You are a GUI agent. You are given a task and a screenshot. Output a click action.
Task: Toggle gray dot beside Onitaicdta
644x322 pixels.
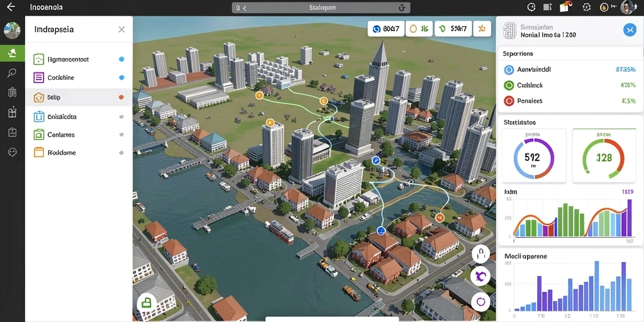coord(121,117)
